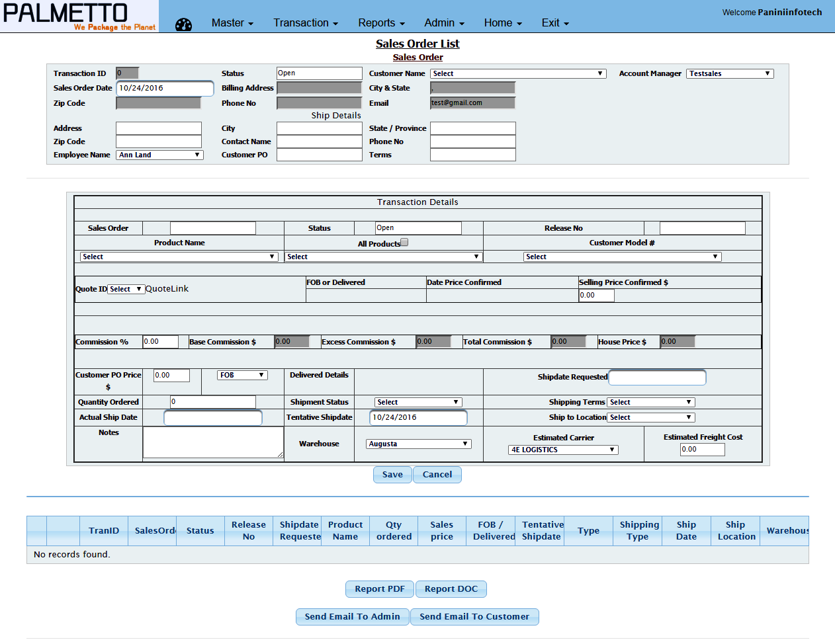Screen dimensions: 835x644
Task: Click the ship details Zip Code field
Action: tap(159, 141)
